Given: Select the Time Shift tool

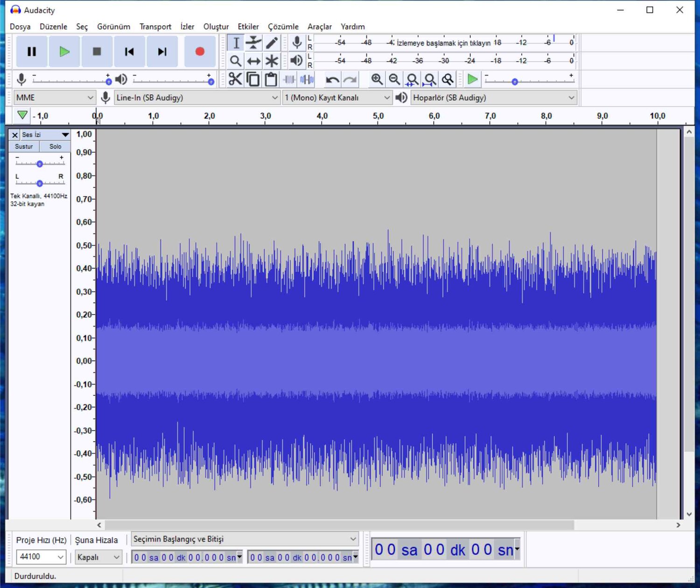Looking at the screenshot, I should pyautogui.click(x=254, y=61).
